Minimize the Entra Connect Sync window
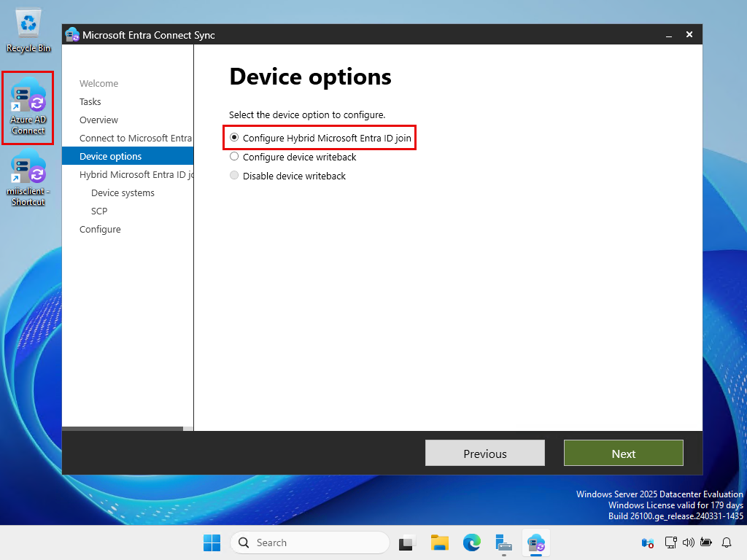The width and height of the screenshot is (747, 560). pyautogui.click(x=669, y=35)
